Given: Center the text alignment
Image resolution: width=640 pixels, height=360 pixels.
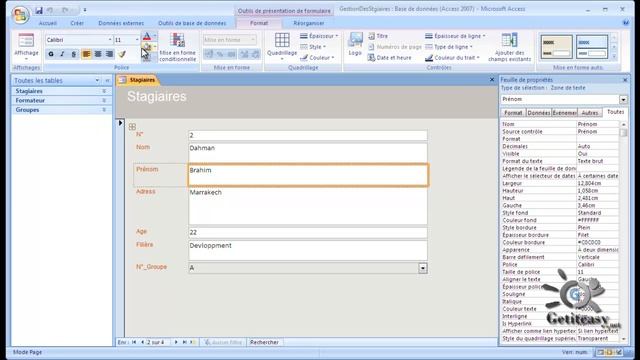Looking at the screenshot, I should (x=98, y=54).
